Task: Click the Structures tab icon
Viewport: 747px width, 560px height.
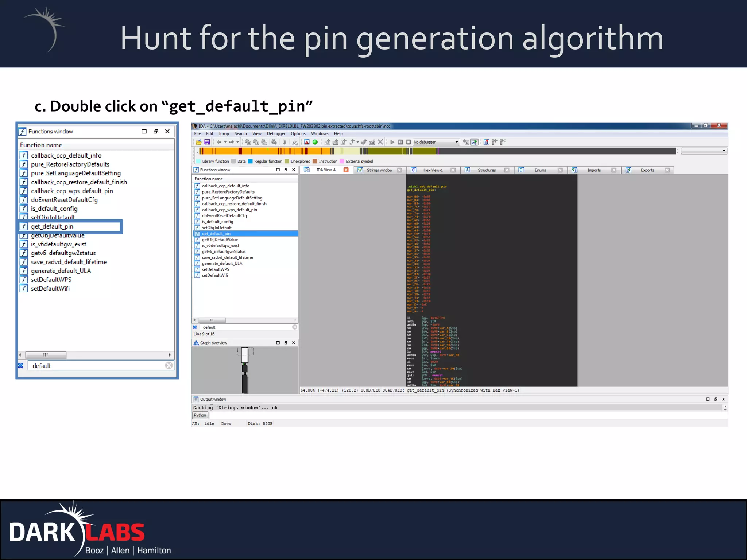Action: [x=467, y=170]
